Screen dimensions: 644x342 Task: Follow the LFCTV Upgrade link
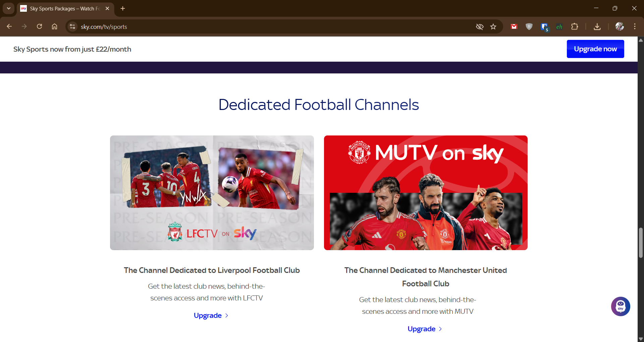(211, 315)
